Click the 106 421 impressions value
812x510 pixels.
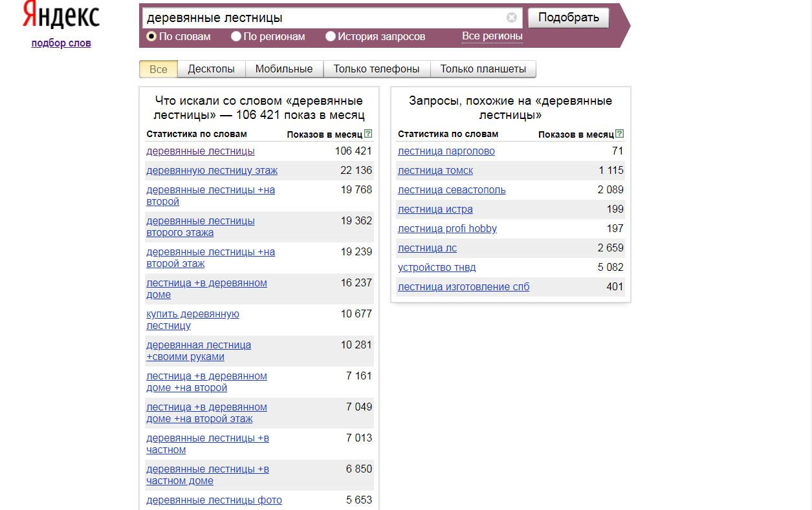click(353, 151)
